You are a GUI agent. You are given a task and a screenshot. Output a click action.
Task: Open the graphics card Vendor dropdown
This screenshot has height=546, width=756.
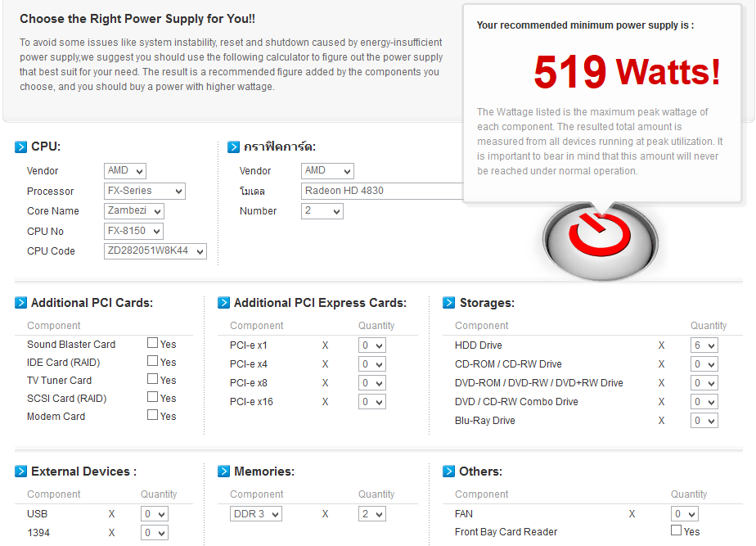pyautogui.click(x=327, y=171)
